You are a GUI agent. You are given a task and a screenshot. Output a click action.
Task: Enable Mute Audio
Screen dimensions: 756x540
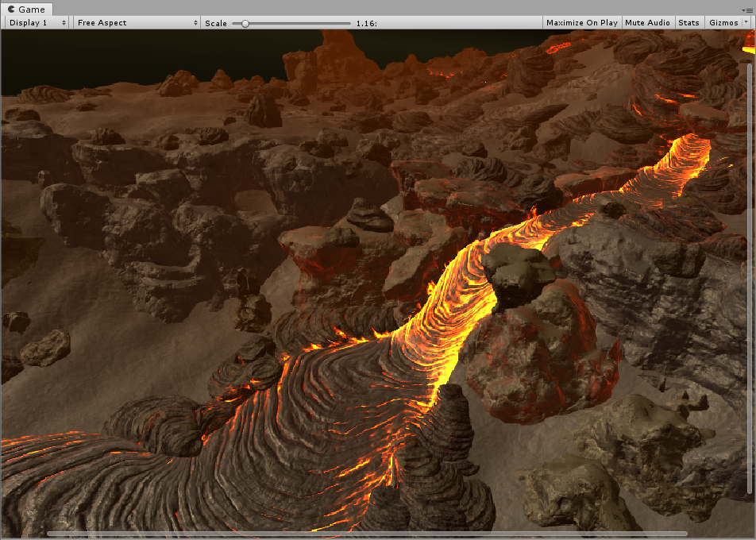click(x=647, y=23)
